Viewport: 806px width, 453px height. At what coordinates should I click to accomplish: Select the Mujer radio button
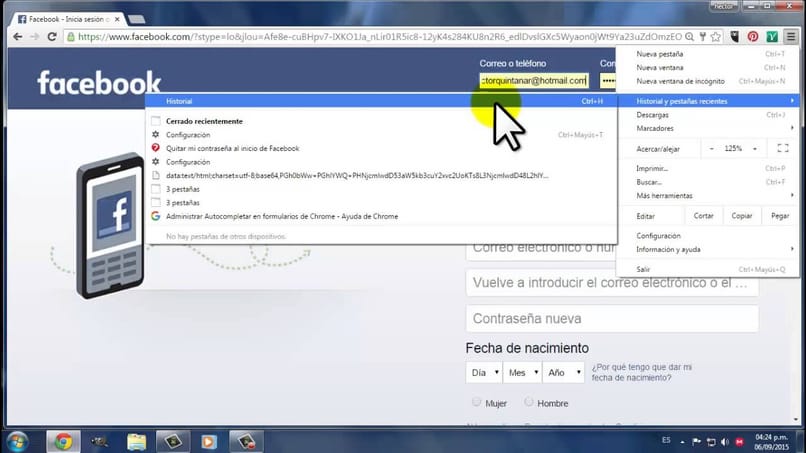coord(477,402)
